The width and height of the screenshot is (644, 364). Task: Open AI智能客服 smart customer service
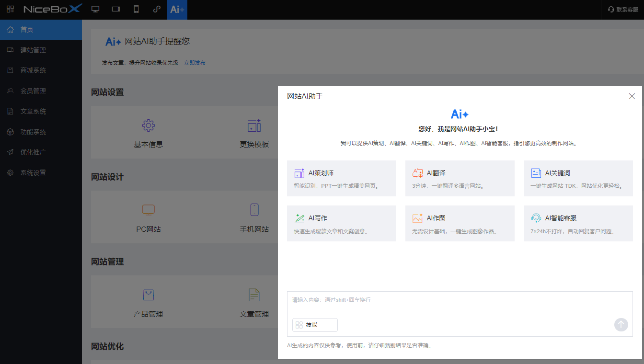pyautogui.click(x=578, y=223)
